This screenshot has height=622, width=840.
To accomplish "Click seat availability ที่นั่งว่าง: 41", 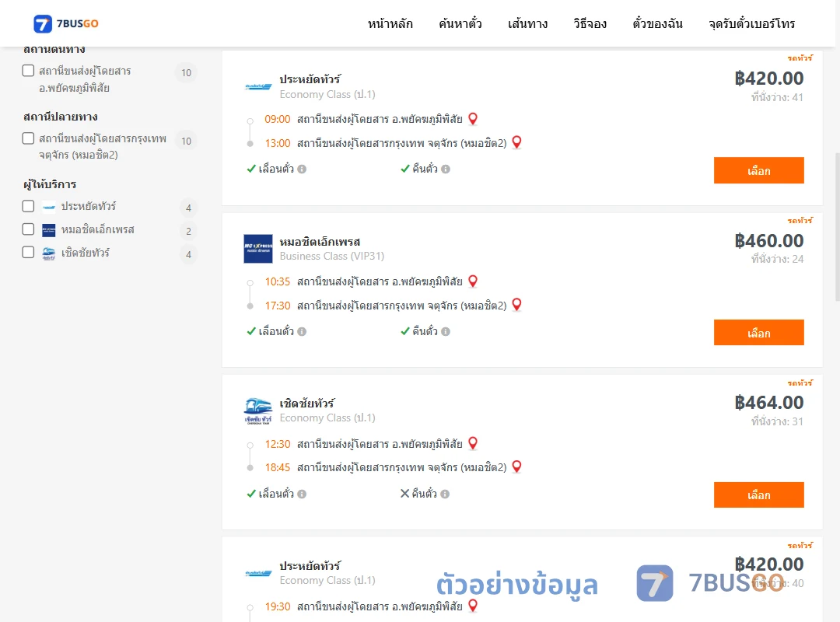I will coord(777,97).
